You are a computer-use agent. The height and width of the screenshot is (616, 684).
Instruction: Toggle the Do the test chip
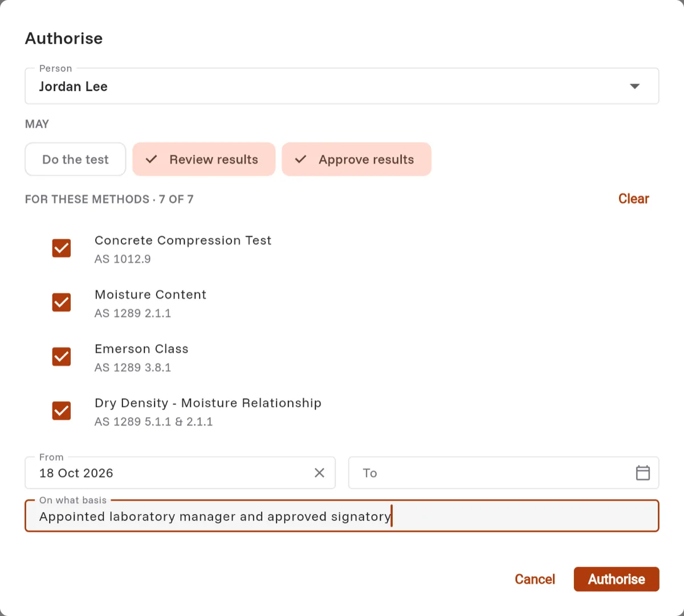(x=75, y=160)
